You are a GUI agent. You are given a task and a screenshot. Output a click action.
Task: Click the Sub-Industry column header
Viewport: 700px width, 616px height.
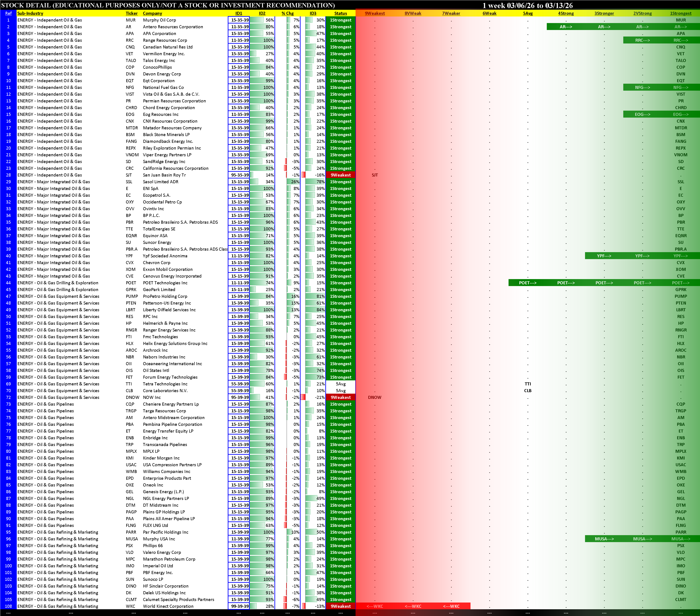[x=30, y=13]
